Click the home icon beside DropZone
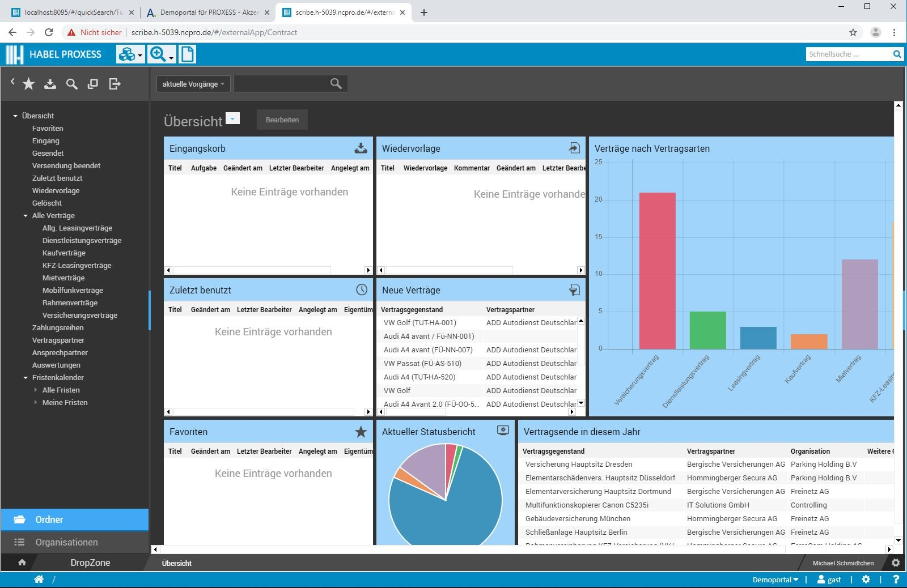 pos(22,563)
